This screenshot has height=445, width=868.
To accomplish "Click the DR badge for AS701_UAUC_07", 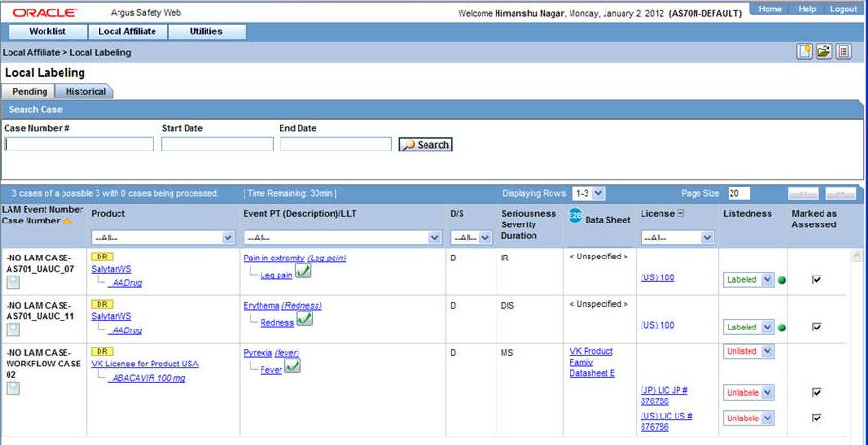I will click(101, 257).
